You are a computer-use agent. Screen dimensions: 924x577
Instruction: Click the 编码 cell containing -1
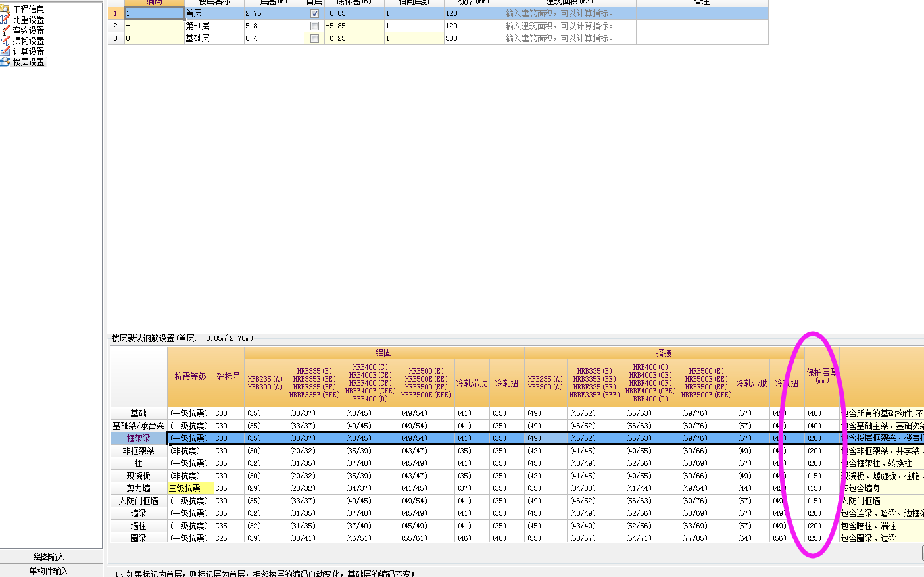click(154, 26)
